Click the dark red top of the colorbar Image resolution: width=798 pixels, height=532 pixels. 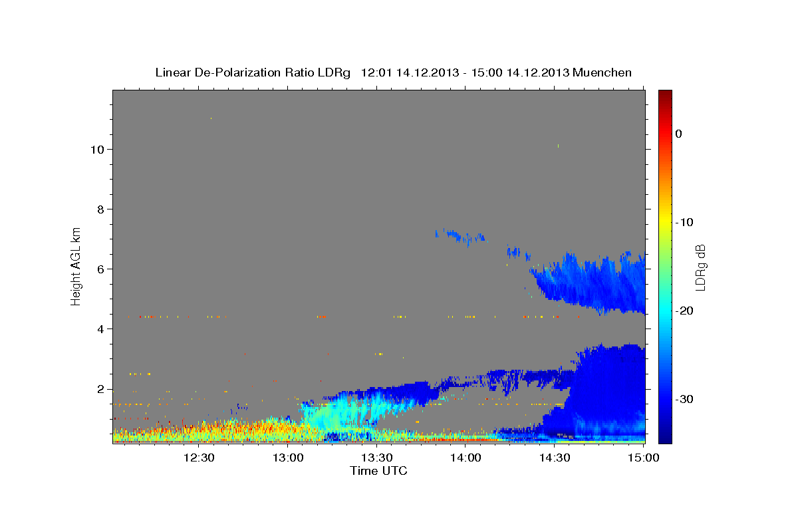(665, 94)
